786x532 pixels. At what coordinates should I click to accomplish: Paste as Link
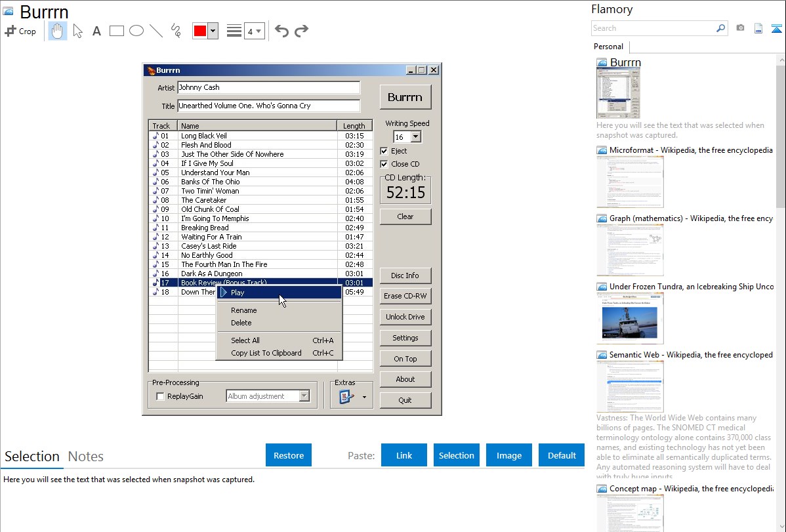tap(404, 455)
